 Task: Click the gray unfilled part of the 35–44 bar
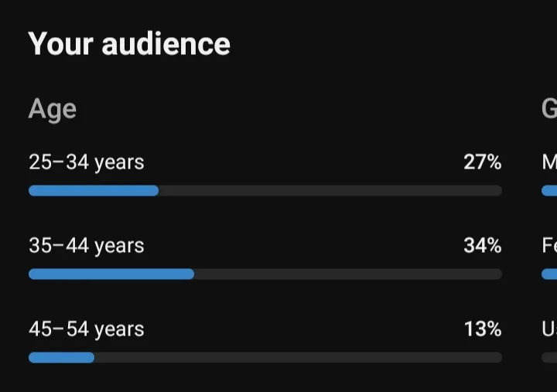348,274
